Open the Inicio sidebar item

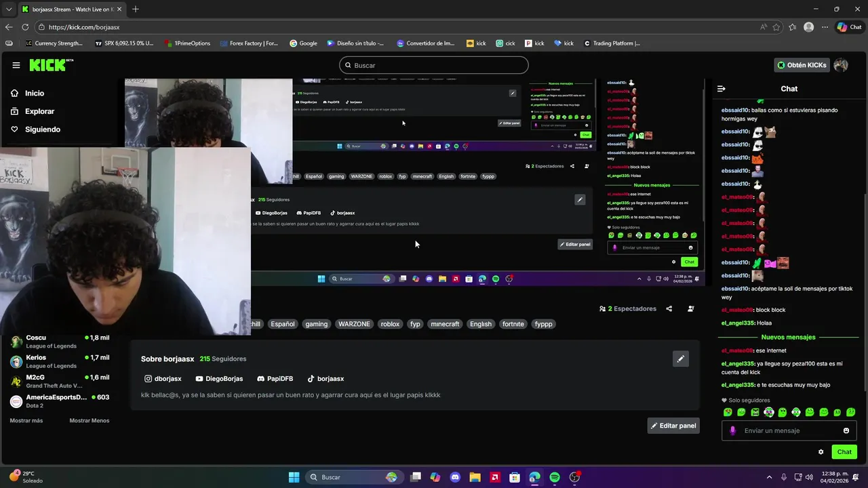(34, 93)
